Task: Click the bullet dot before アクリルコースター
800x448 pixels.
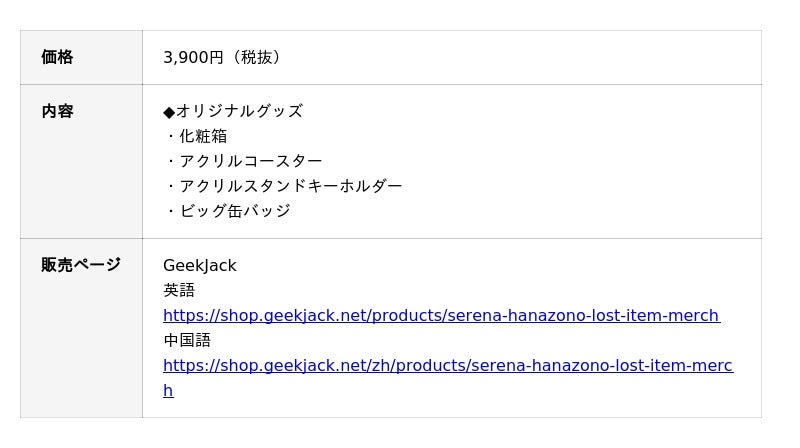Action: [x=170, y=161]
